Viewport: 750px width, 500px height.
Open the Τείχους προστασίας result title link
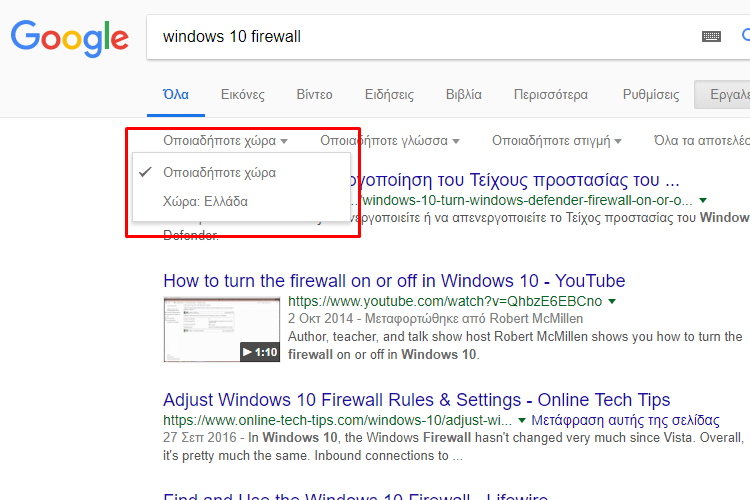click(515, 180)
